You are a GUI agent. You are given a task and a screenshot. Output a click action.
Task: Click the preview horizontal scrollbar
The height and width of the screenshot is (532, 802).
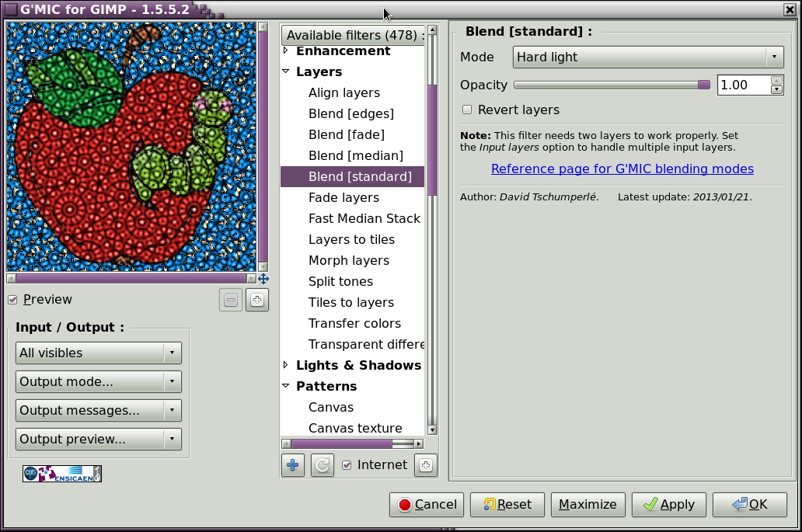pyautogui.click(x=131, y=279)
